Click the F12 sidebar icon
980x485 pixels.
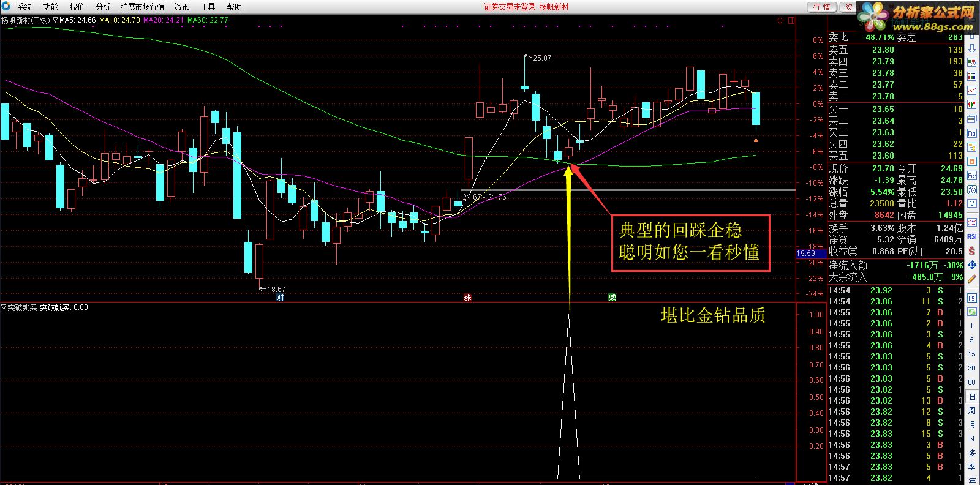pos(972,176)
